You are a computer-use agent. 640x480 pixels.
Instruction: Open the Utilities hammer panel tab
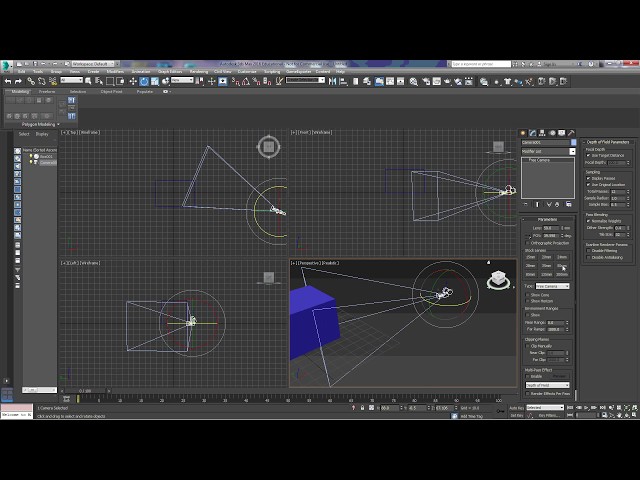(x=571, y=133)
